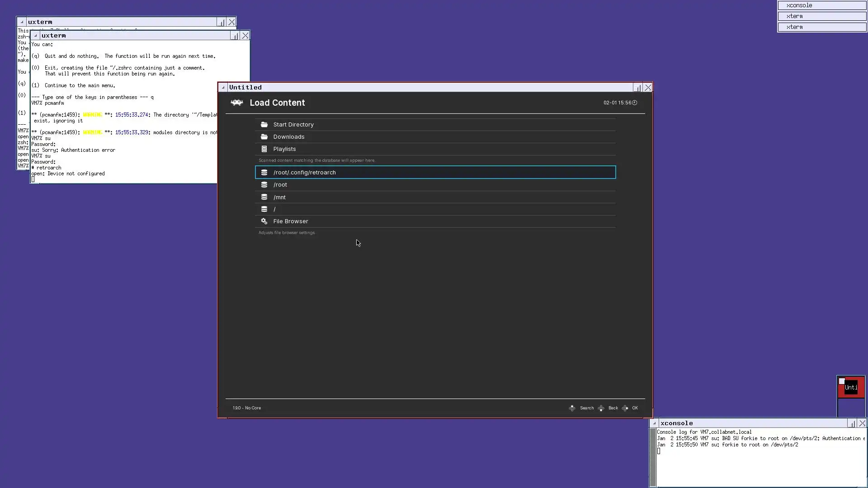The width and height of the screenshot is (868, 488).
Task: Click the clock icon beside time
Action: point(635,103)
